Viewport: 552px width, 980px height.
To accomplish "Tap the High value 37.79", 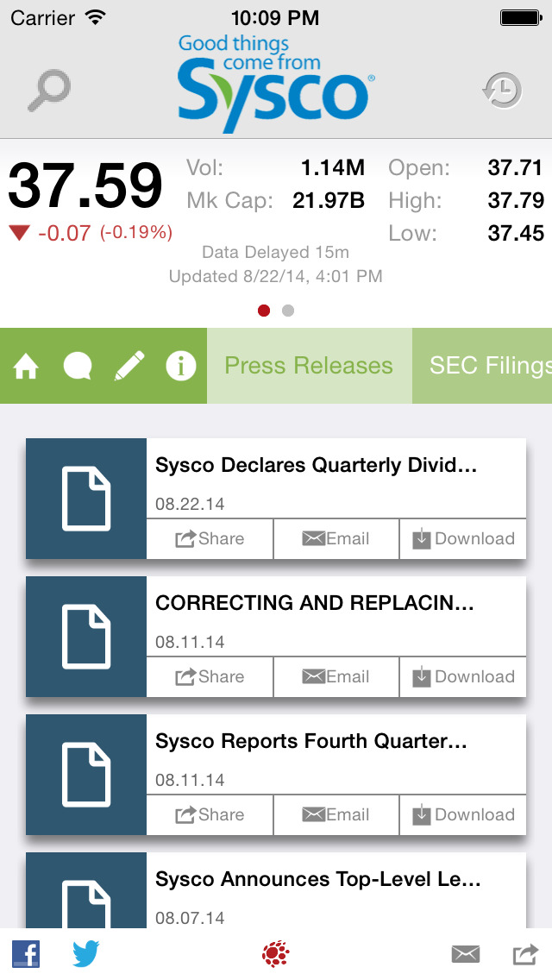I will tap(516, 201).
